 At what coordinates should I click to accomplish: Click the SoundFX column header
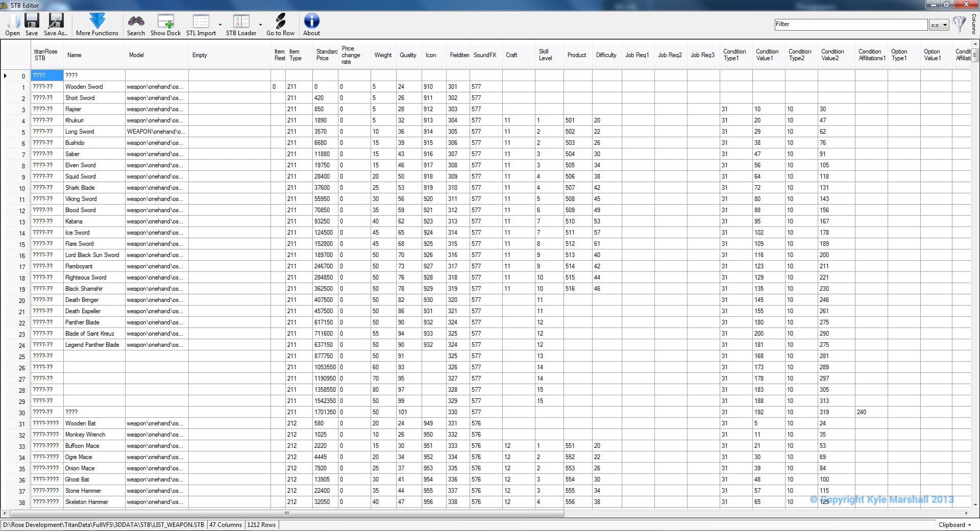click(485, 55)
